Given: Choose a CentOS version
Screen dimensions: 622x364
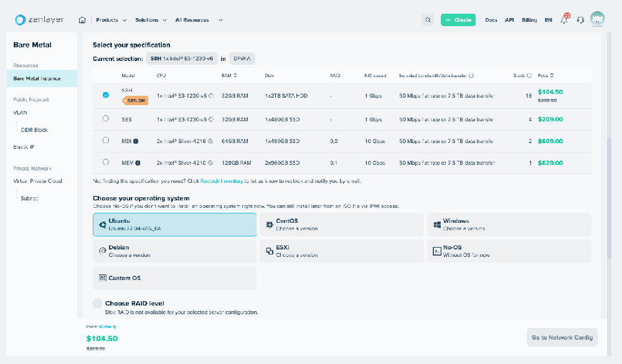Looking at the screenshot, I should 342,225.
